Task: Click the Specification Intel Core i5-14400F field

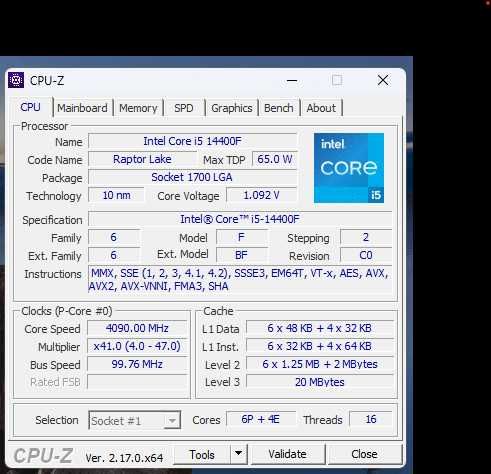Action: tap(240, 219)
